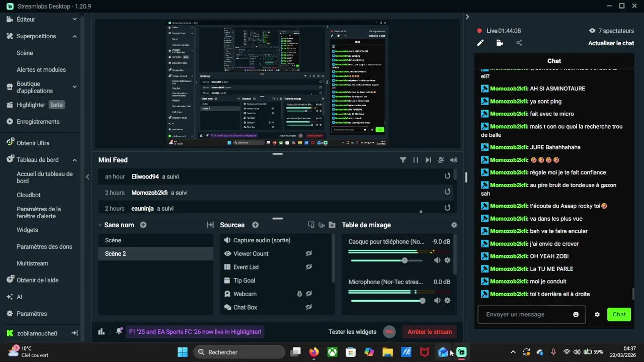Expand Boutique d'applications section
Screen dimensions: 644x362
(x=74, y=87)
